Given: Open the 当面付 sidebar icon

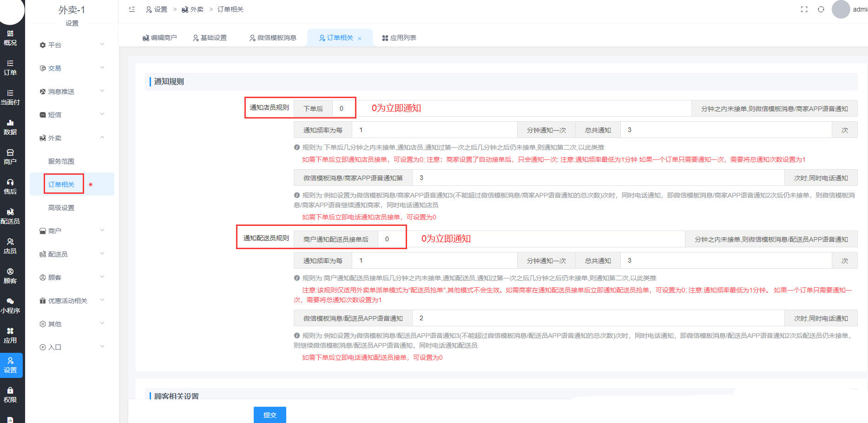Looking at the screenshot, I should (x=10, y=98).
